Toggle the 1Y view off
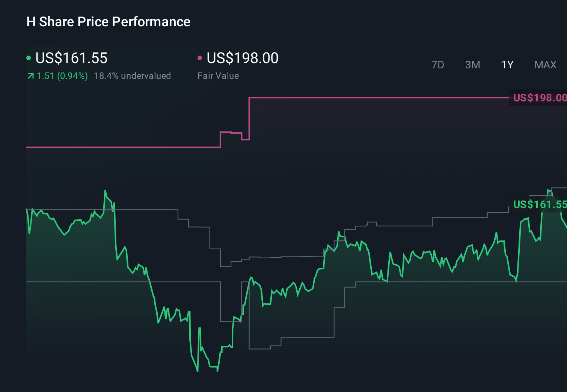 (507, 65)
